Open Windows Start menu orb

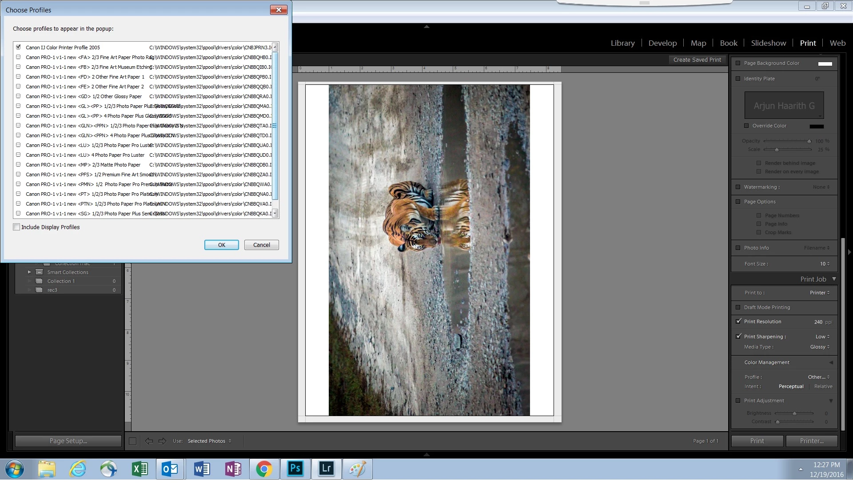pos(15,468)
